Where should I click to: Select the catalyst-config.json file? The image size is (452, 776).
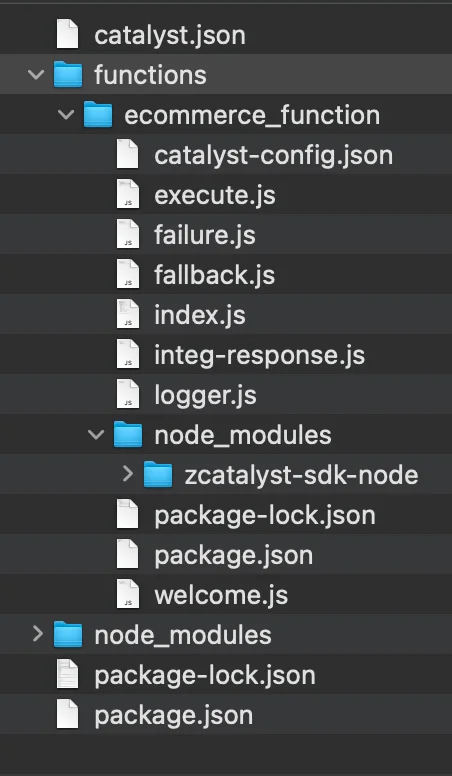pos(226,154)
